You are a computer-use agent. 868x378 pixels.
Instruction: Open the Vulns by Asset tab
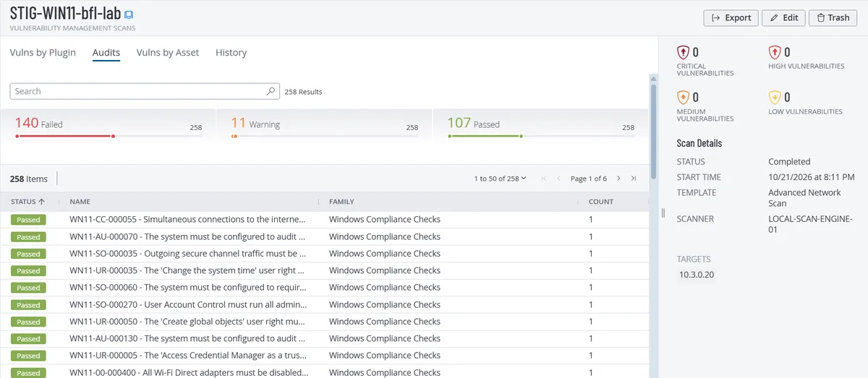click(x=168, y=53)
